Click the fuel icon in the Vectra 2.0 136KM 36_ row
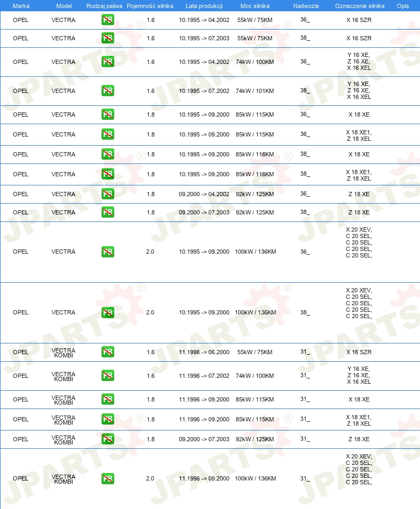 (x=107, y=252)
